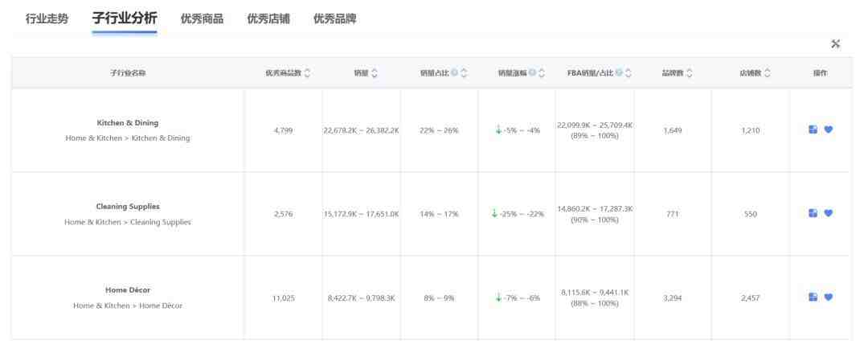The image size is (868, 341).
Task: Favorite Kitchen & Dining with heart icon
Action: coord(828,129)
